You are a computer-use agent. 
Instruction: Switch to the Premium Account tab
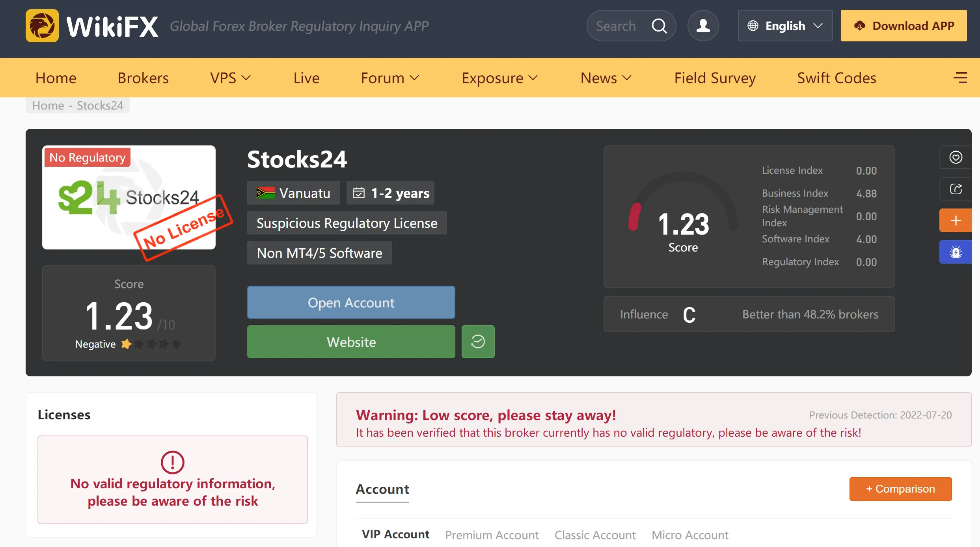[492, 535]
